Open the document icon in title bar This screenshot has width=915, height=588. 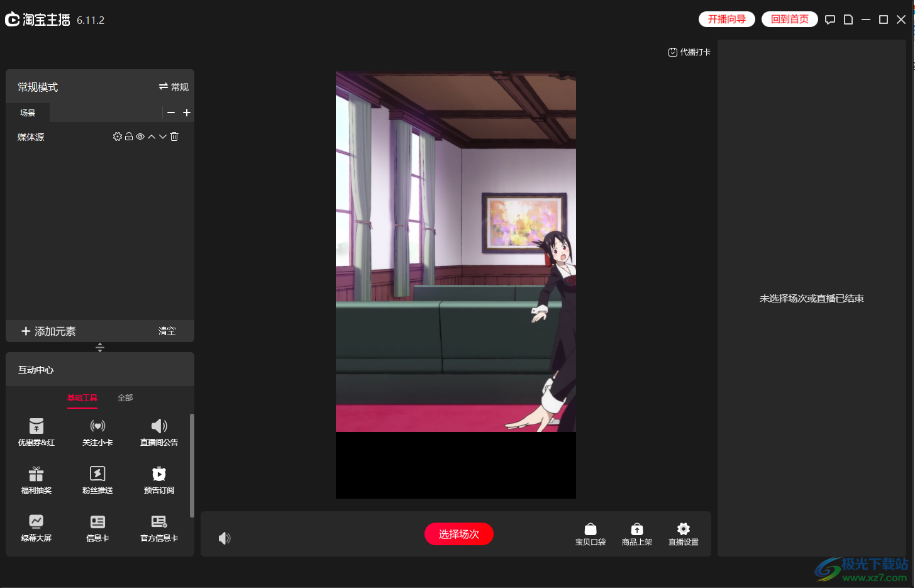(848, 19)
